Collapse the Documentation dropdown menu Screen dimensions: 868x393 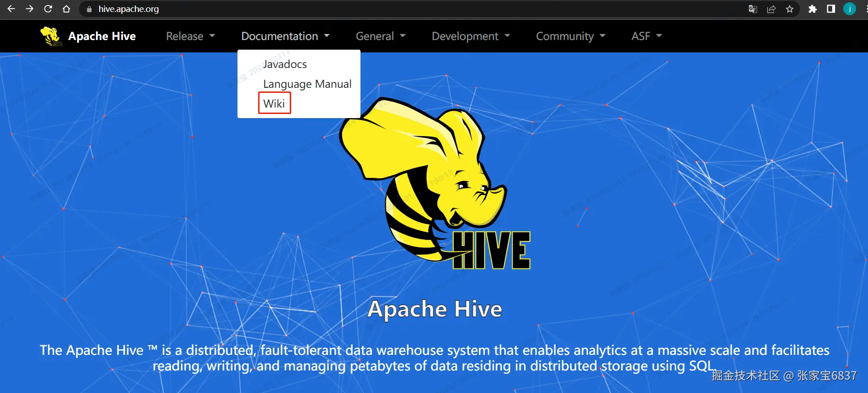285,36
